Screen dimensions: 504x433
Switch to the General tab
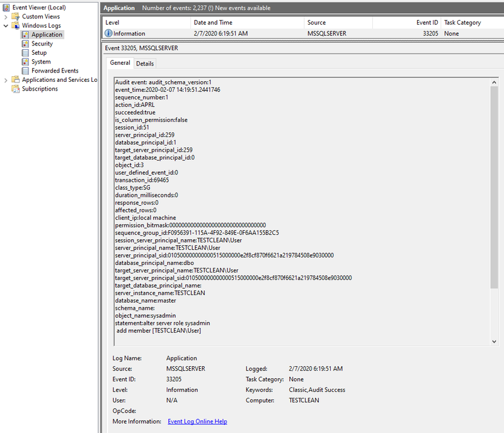pyautogui.click(x=120, y=63)
